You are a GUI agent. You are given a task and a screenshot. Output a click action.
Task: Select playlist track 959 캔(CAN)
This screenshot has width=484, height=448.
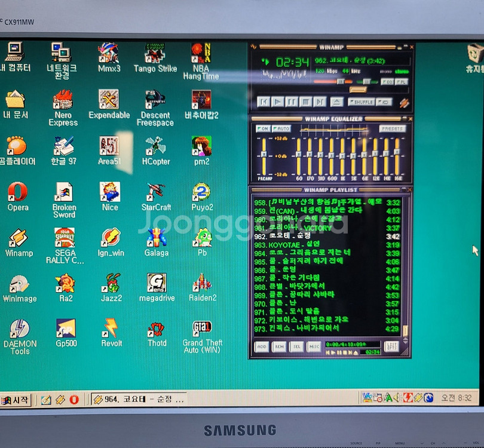click(x=327, y=211)
